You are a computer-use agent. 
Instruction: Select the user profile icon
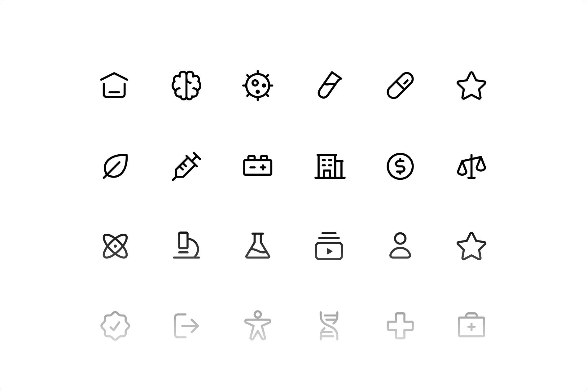[400, 245]
